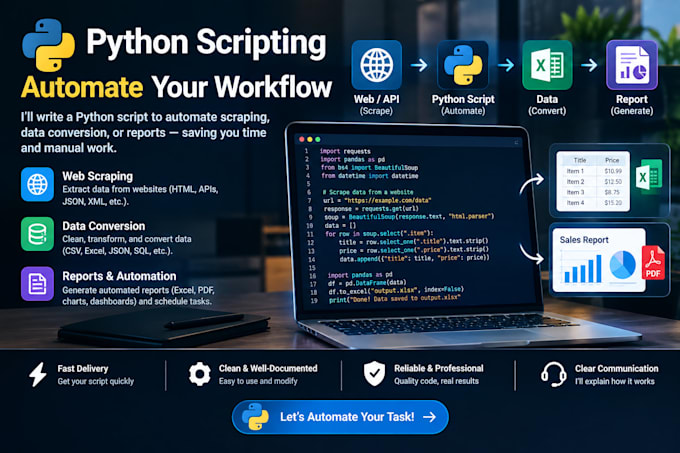This screenshot has width=680, height=453.
Task: Click the arrow at end of Automate button
Action: click(429, 417)
